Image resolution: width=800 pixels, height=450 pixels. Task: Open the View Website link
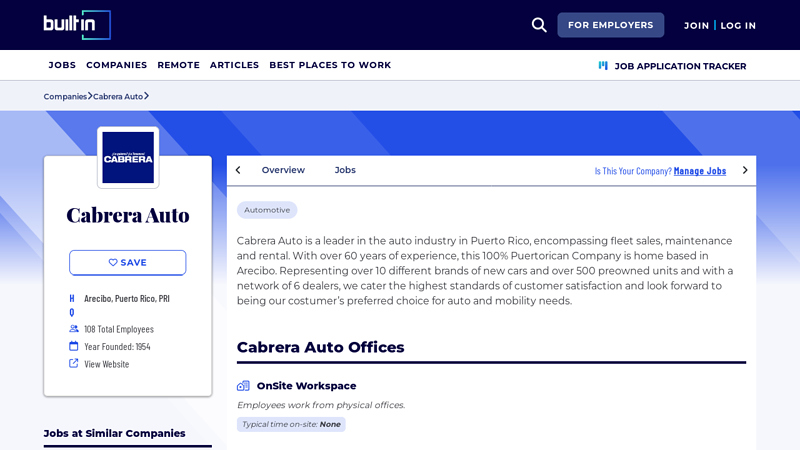(x=107, y=364)
